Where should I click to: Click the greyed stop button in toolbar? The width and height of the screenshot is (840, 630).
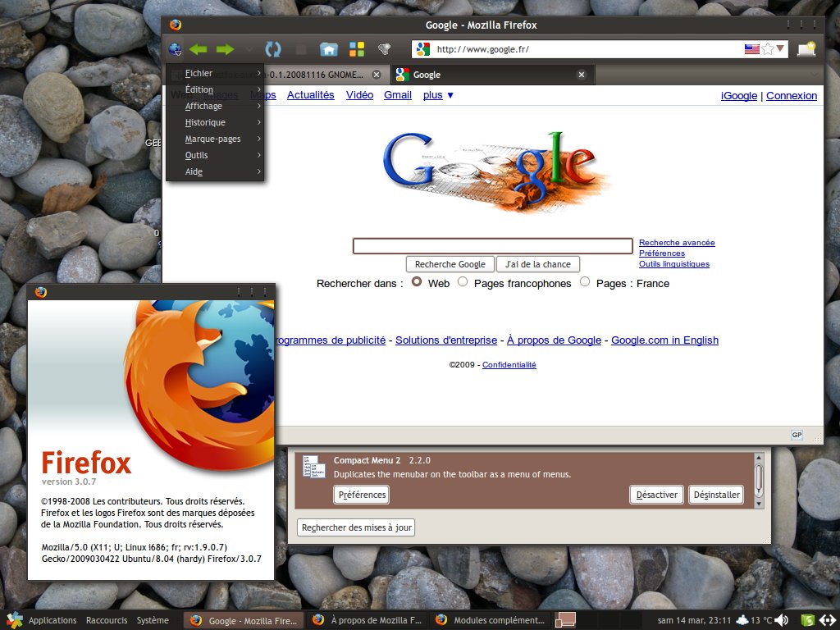point(301,49)
